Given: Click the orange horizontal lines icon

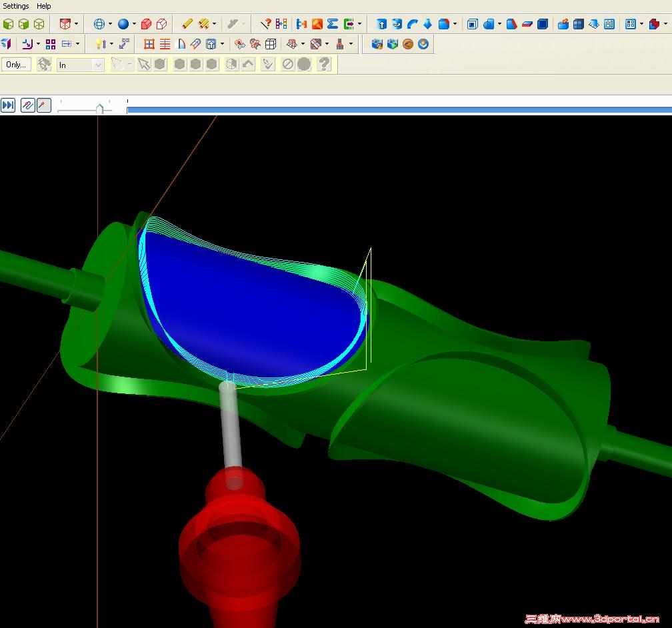Looking at the screenshot, I should (x=165, y=44).
